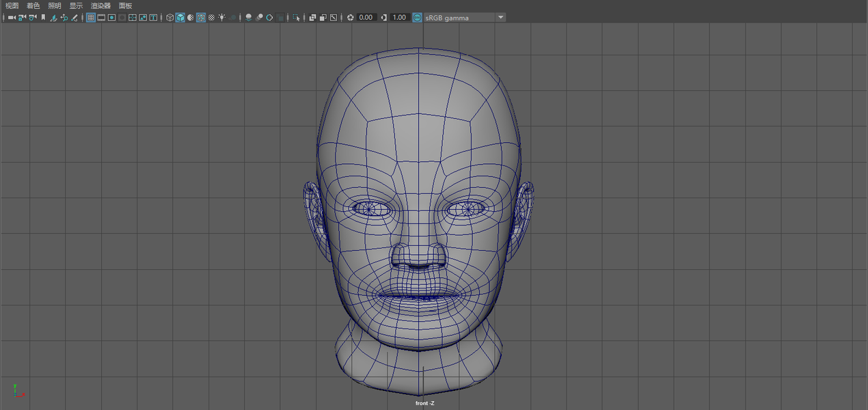
Task: Toggle wireframe on shaded display
Action: (x=202, y=17)
